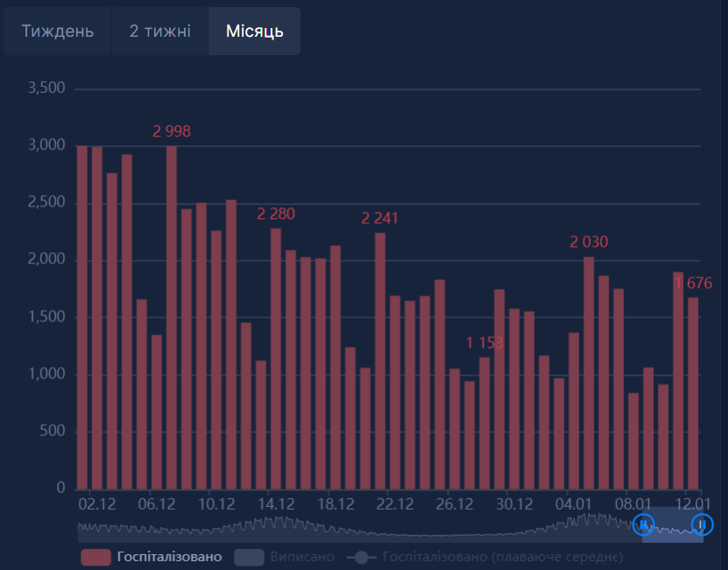Click the moving average line marker icon
The image size is (728, 570).
(362, 557)
